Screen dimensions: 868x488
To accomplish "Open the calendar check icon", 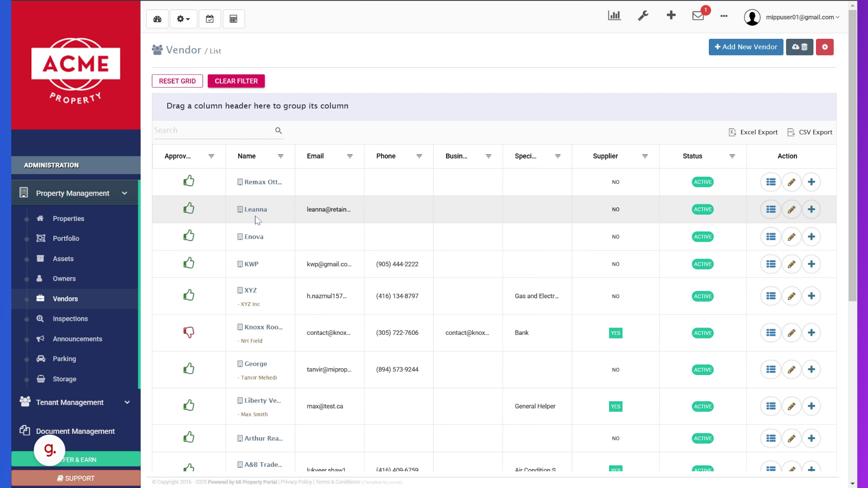I will click(x=210, y=19).
